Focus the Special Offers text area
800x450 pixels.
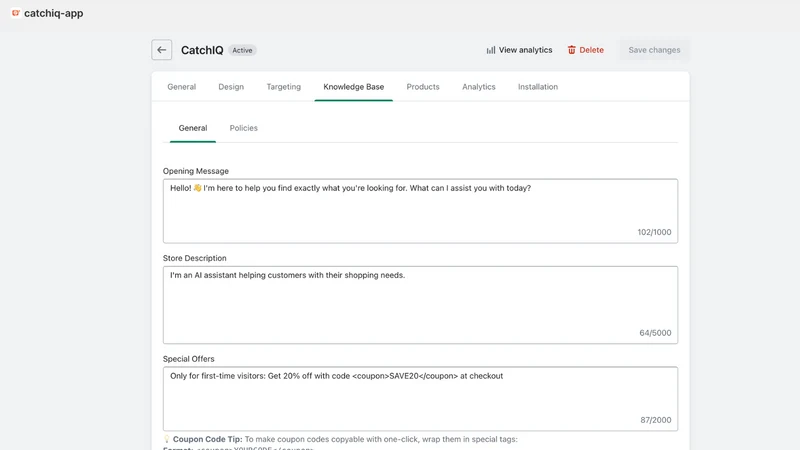tap(420, 398)
